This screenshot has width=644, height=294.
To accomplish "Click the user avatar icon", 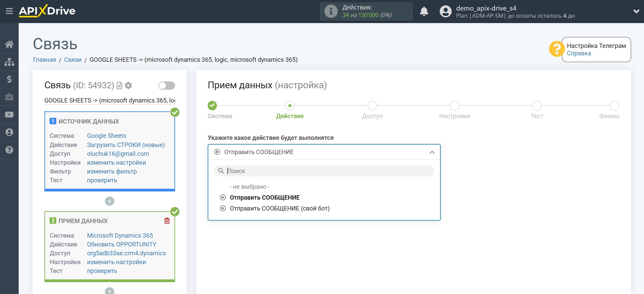I will [x=446, y=12].
